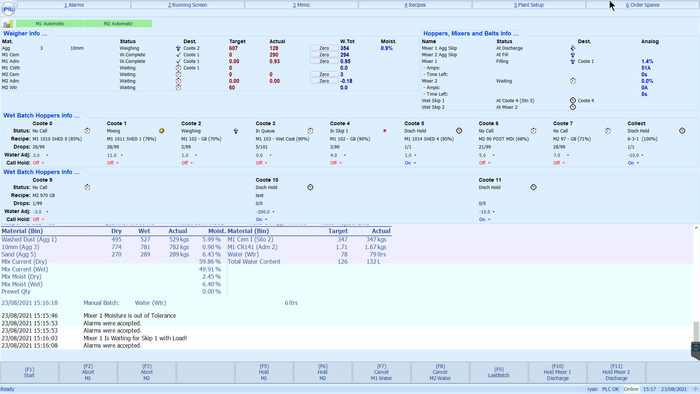The width and height of the screenshot is (700, 394).
Task: Click the PIL logo button
Action: [x=8, y=8]
